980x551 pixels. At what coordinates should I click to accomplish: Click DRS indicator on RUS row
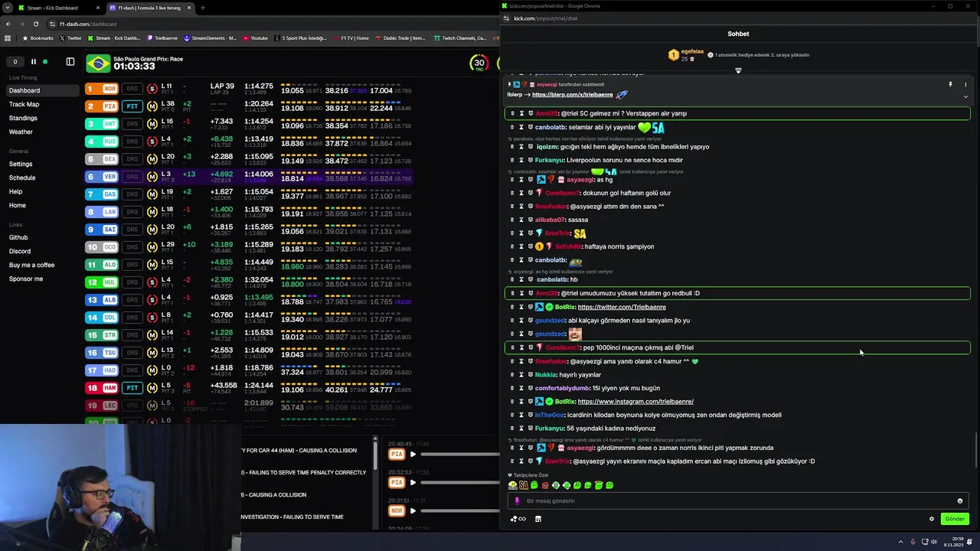click(132, 142)
